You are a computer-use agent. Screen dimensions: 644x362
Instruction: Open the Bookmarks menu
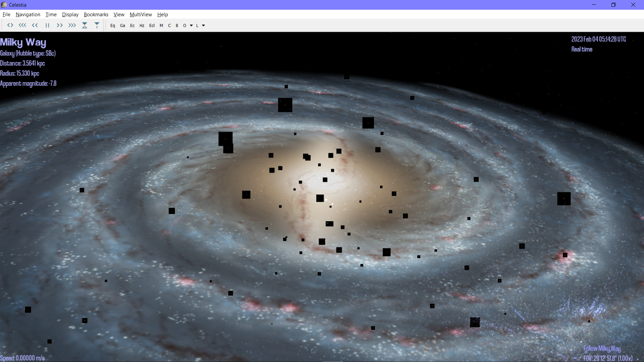click(96, 14)
